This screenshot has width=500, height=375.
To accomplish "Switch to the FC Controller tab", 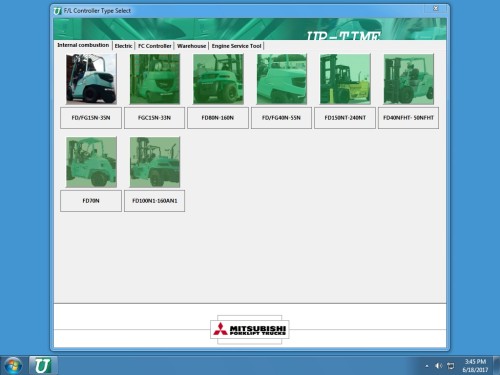I will pyautogui.click(x=155, y=46).
